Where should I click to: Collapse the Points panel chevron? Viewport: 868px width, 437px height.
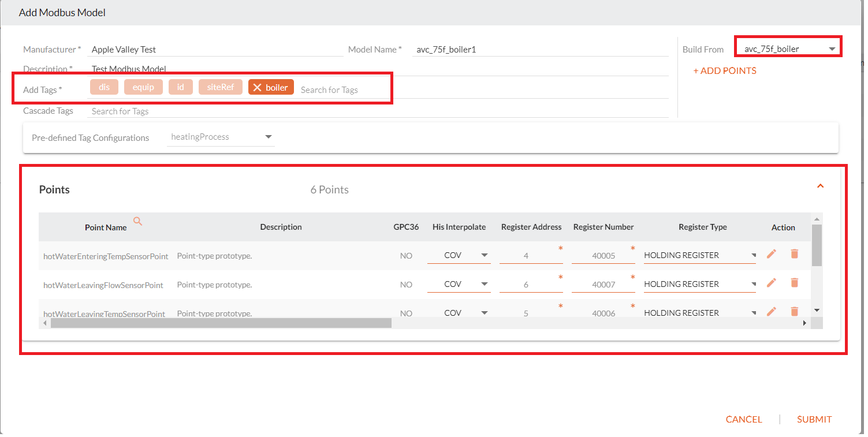[x=820, y=186]
